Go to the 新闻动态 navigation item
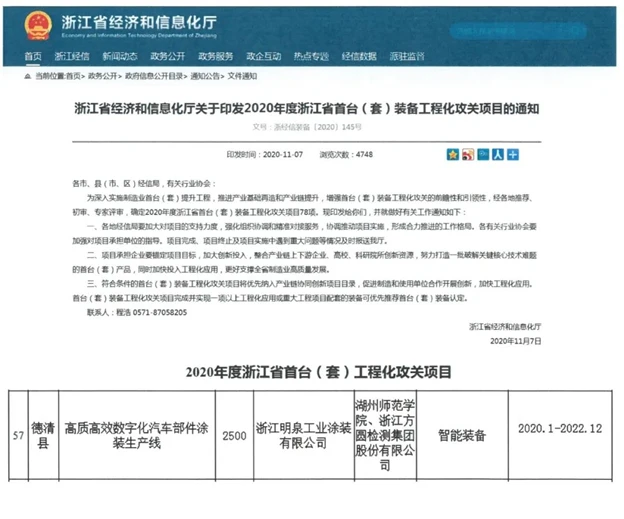Viewport: 624px width, 519px height. click(x=120, y=56)
